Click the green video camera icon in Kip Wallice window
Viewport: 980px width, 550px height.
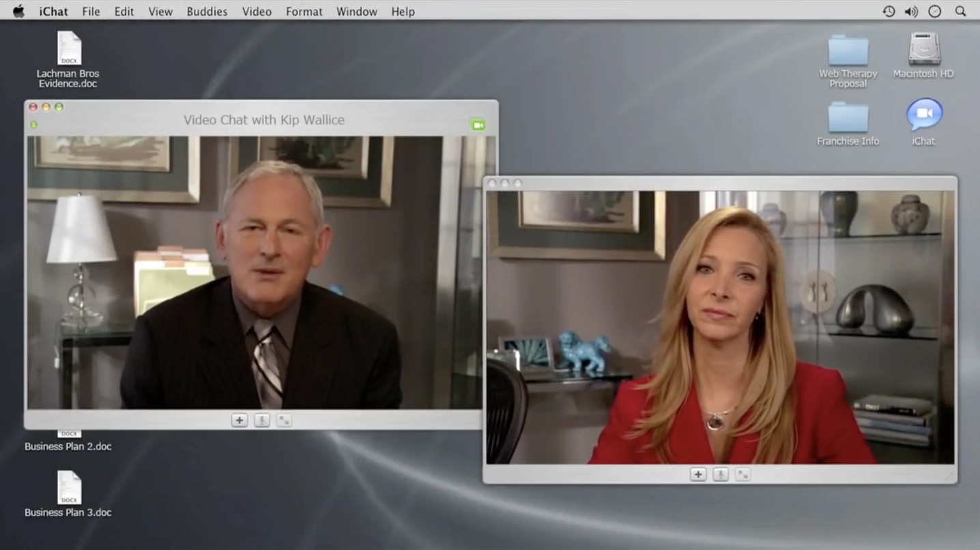(478, 125)
